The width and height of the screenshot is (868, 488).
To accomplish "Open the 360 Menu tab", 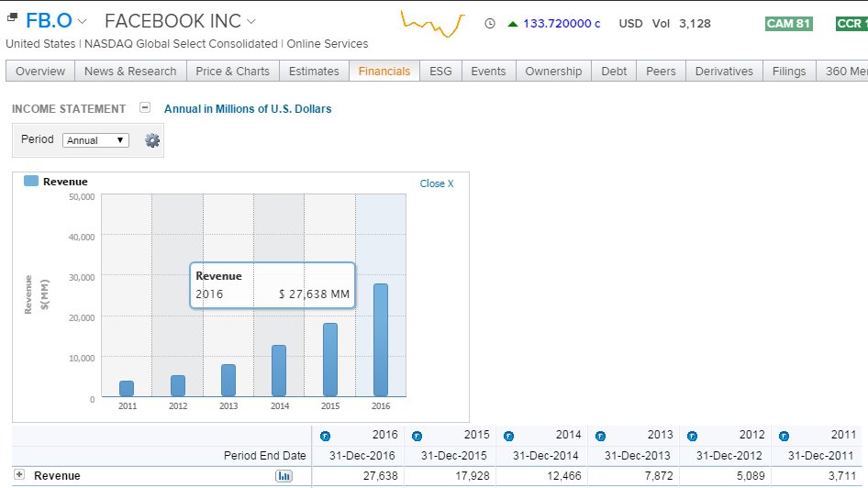I will (x=842, y=72).
